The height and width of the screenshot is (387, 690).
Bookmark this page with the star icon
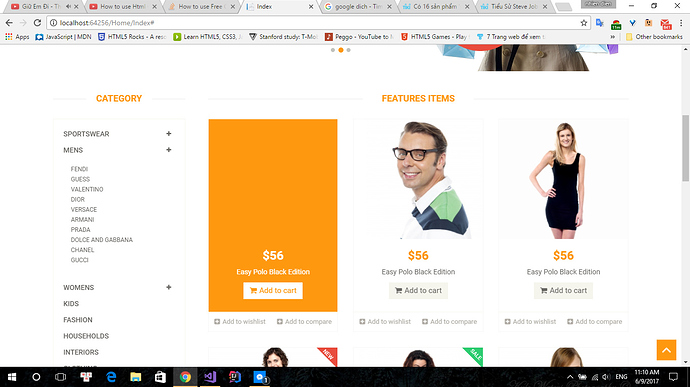[x=584, y=23]
